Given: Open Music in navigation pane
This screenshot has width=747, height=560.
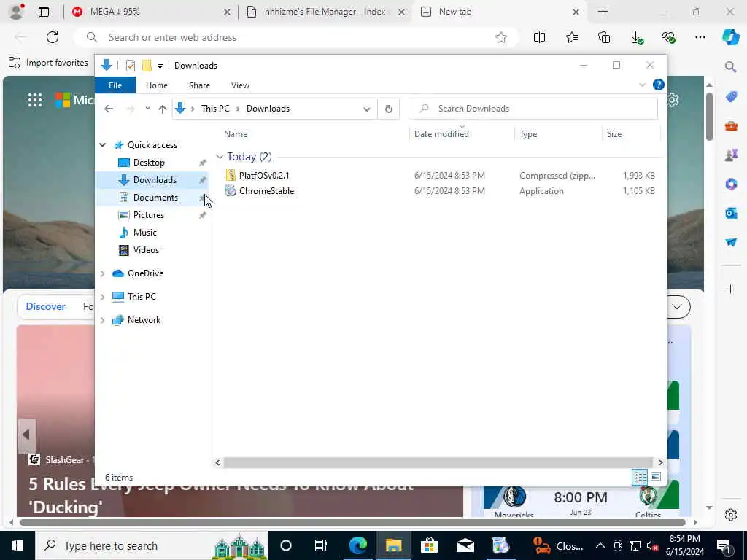Looking at the screenshot, I should click(x=145, y=233).
